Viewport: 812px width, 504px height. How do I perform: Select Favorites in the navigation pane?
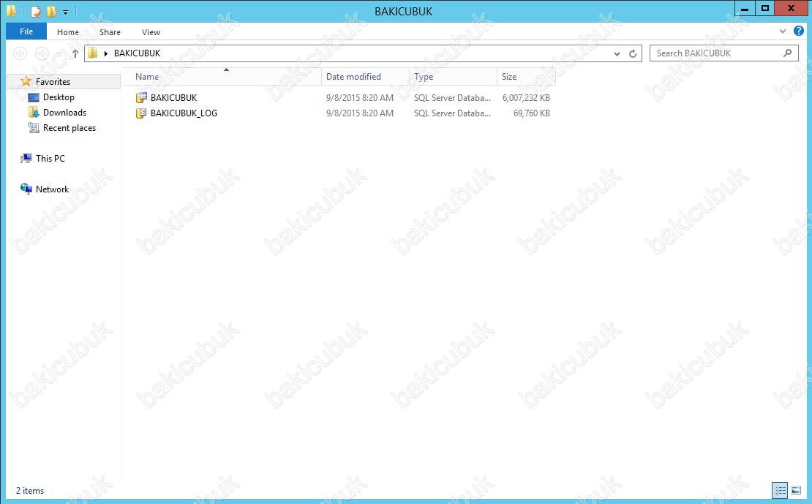click(x=64, y=81)
